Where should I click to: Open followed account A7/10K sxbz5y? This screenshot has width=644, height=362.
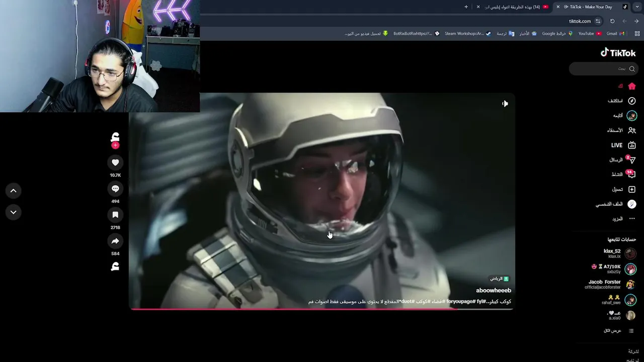tap(614, 269)
